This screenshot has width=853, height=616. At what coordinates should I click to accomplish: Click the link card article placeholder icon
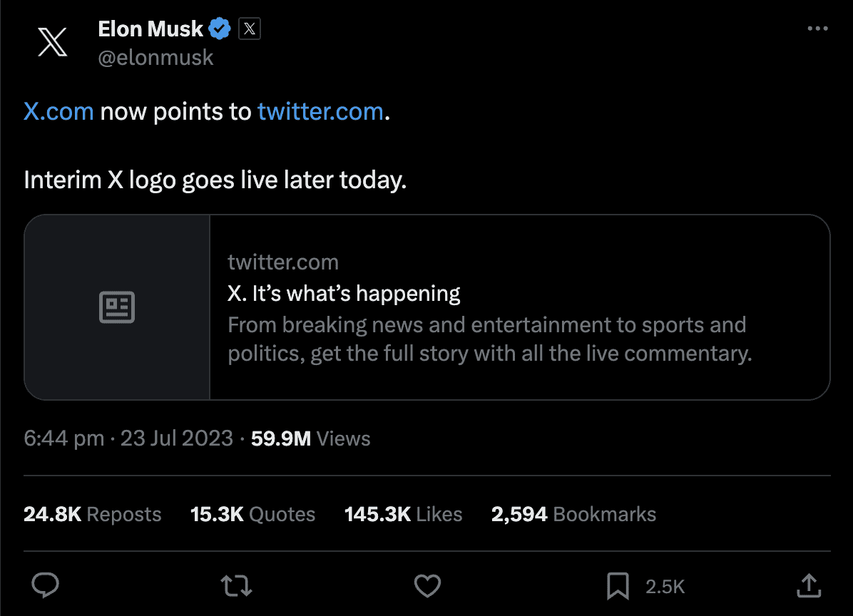(x=117, y=307)
